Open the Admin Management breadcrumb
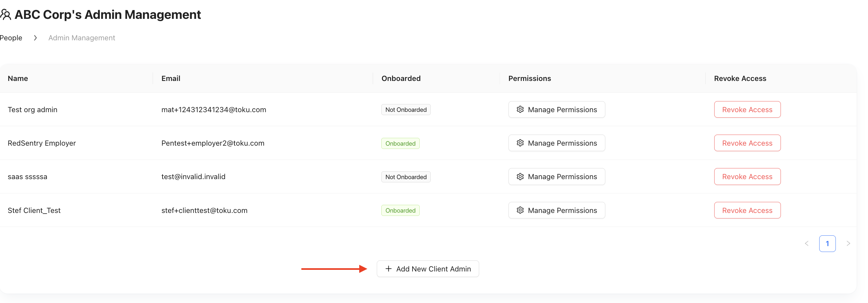This screenshot has height=303, width=868. point(82,38)
